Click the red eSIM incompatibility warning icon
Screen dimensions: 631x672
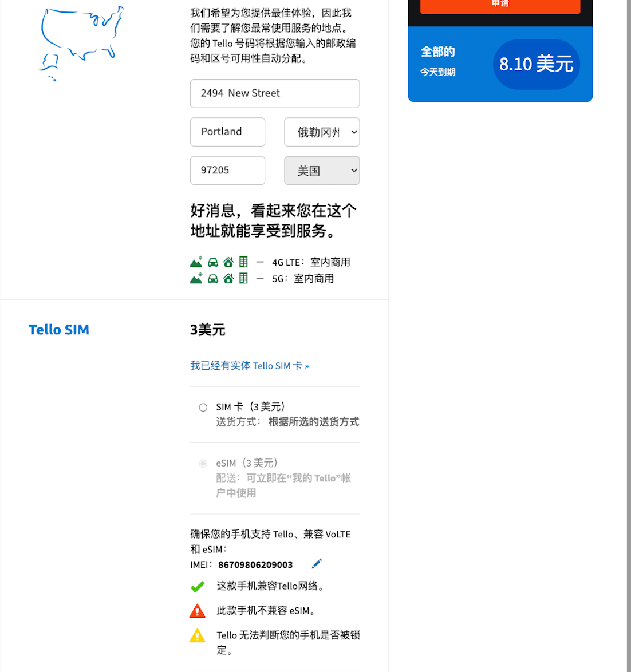(x=197, y=610)
